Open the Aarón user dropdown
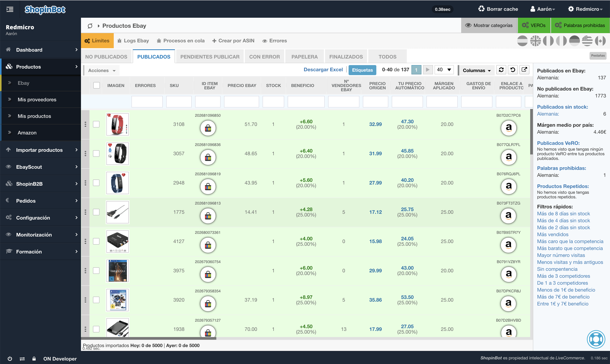 point(543,9)
